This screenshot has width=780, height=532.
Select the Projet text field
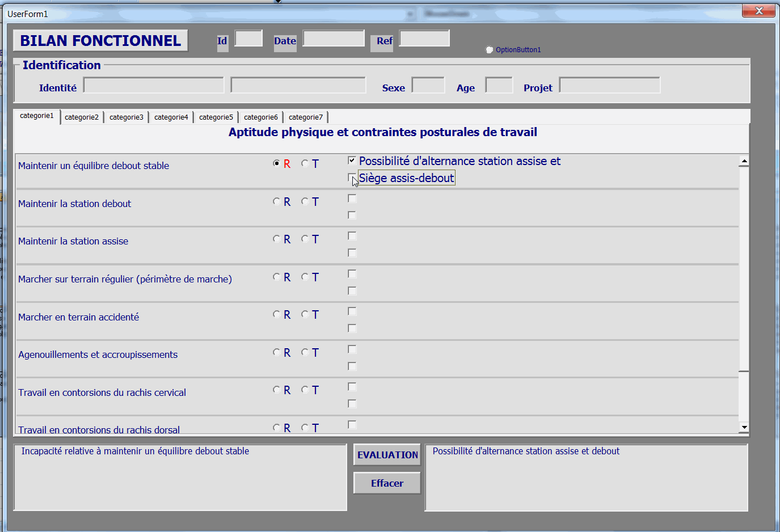pyautogui.click(x=609, y=86)
